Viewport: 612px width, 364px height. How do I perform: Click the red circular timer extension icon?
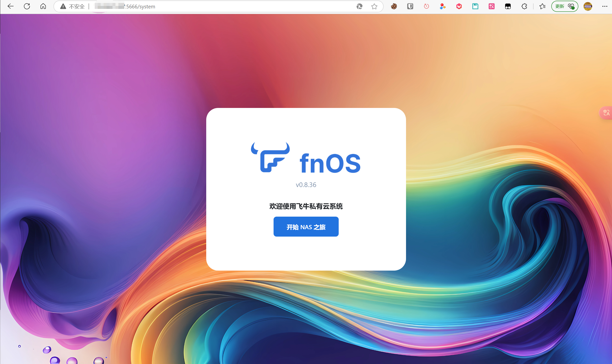click(x=427, y=6)
